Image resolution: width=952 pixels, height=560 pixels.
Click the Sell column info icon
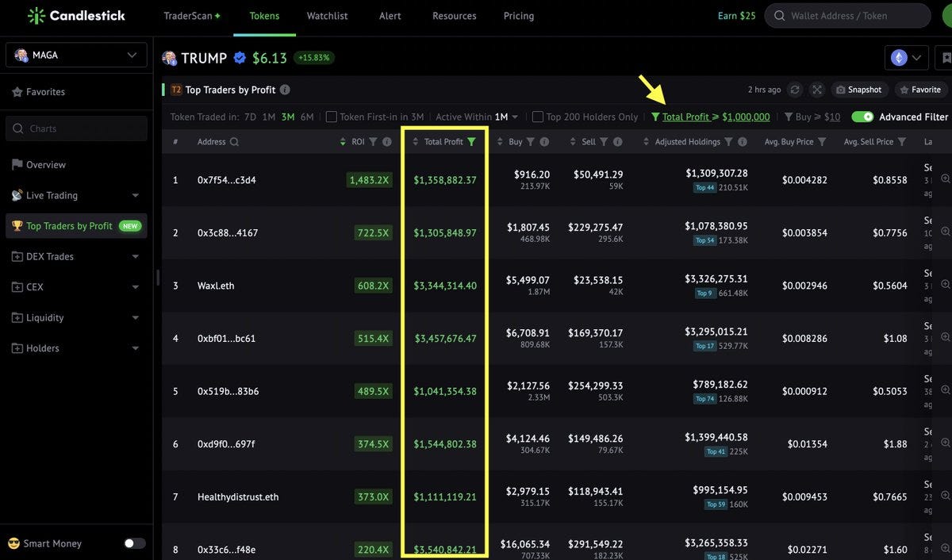[x=617, y=142]
